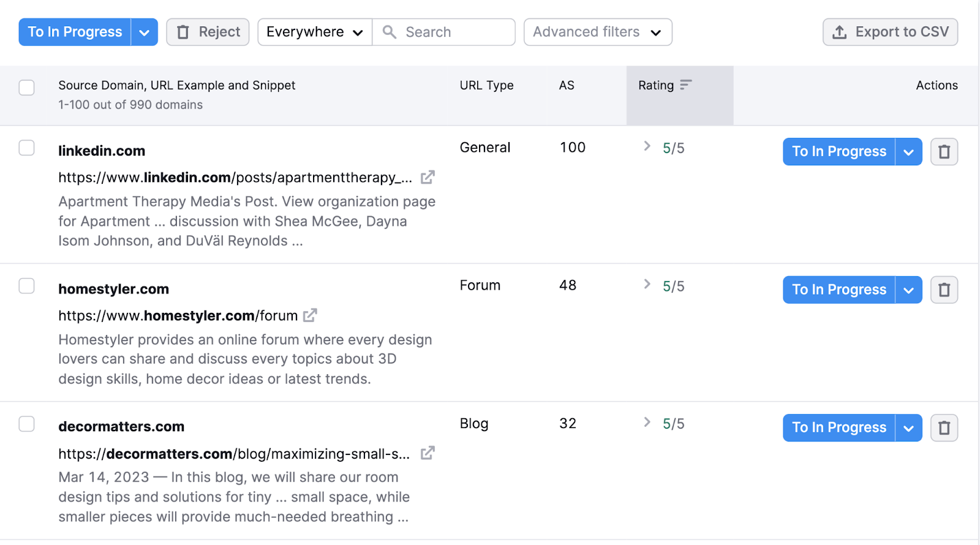Image resolution: width=980 pixels, height=545 pixels.
Task: Check the homestyler.com row checkbox
Action: [x=26, y=286]
